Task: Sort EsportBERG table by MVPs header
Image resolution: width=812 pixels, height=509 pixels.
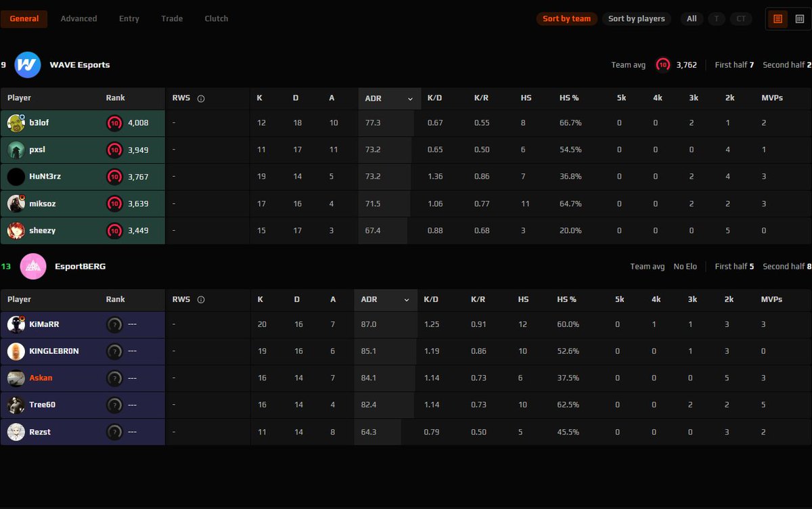Action: pos(772,300)
